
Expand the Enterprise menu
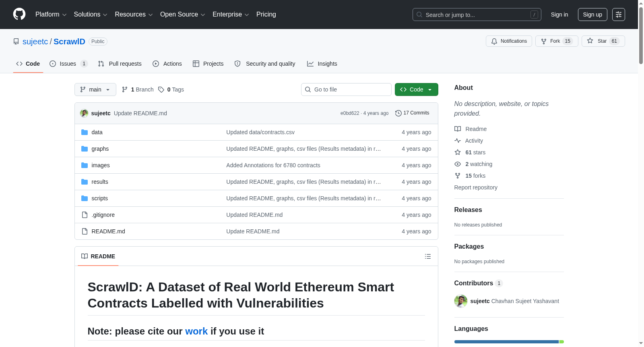(231, 15)
